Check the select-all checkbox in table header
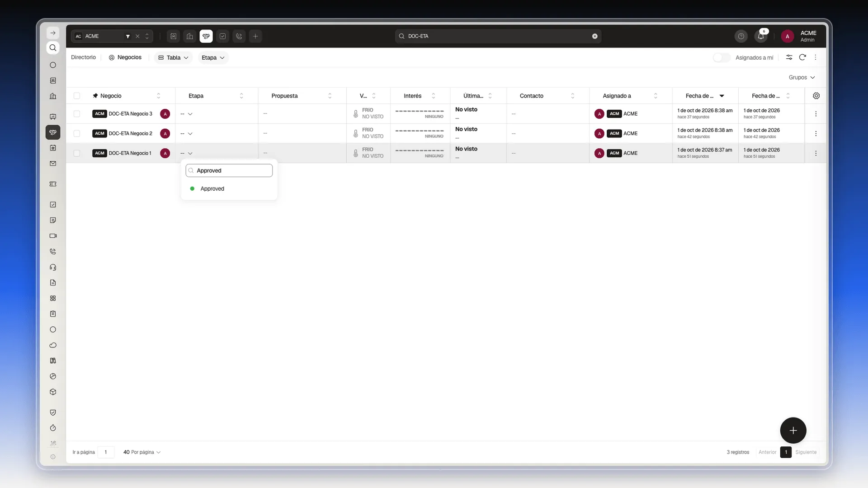This screenshot has width=868, height=488. point(77,96)
